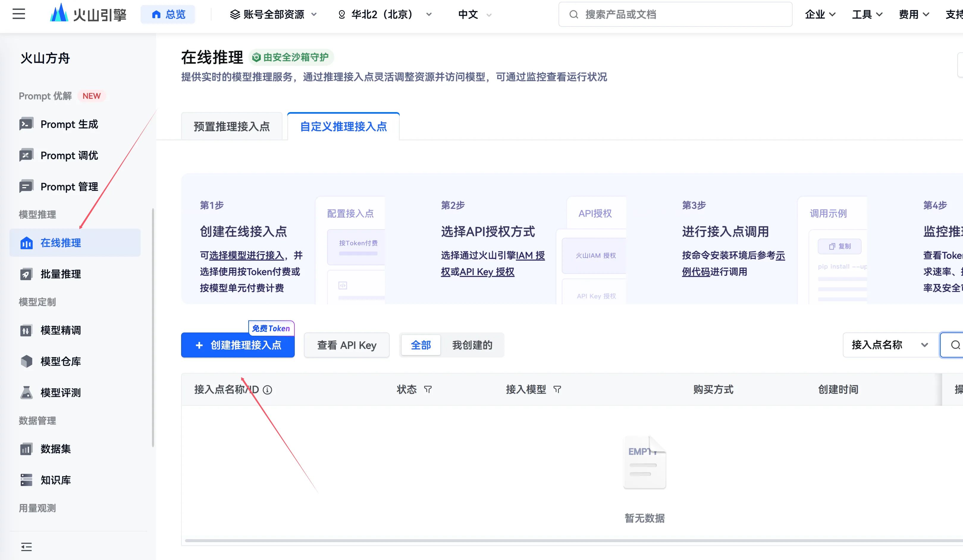Click the search icon in top search bar
The width and height of the screenshot is (963, 560).
click(x=574, y=15)
